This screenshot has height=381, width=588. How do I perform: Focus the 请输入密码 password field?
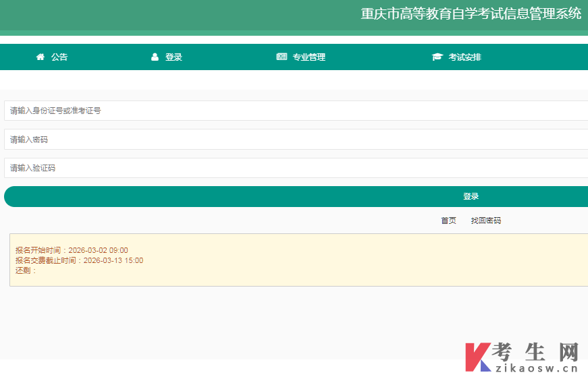296,140
